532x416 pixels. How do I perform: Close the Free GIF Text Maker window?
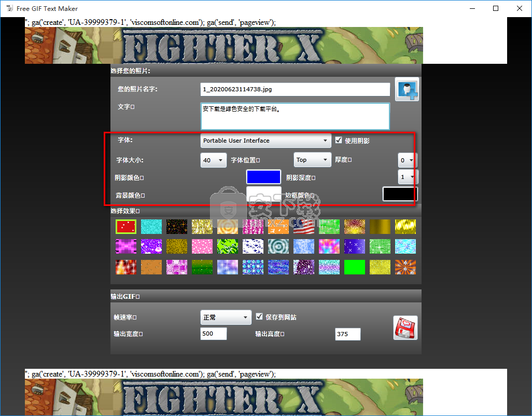pos(520,8)
